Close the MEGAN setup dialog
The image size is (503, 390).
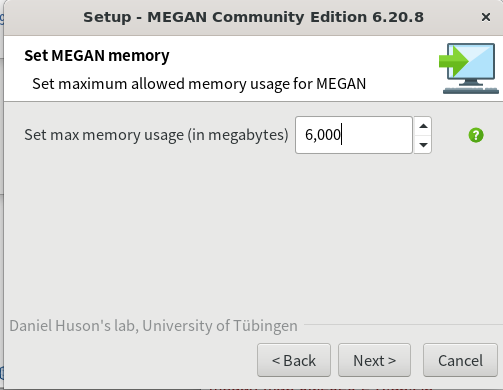tap(486, 17)
